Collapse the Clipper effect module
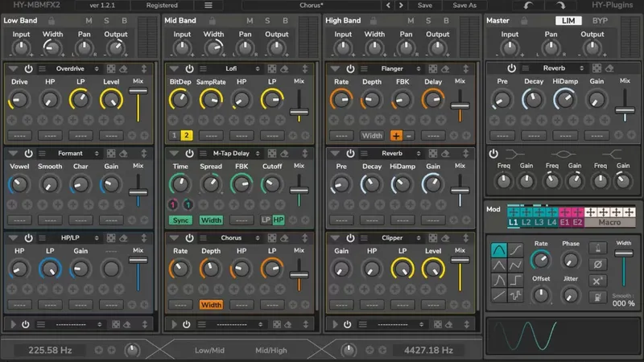644x362 pixels. [334, 237]
